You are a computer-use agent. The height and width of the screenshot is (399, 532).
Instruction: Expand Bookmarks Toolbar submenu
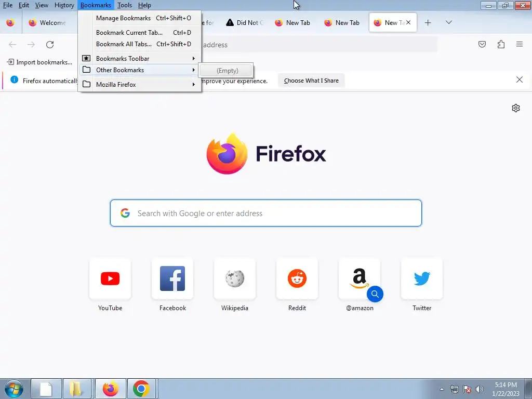(140, 59)
